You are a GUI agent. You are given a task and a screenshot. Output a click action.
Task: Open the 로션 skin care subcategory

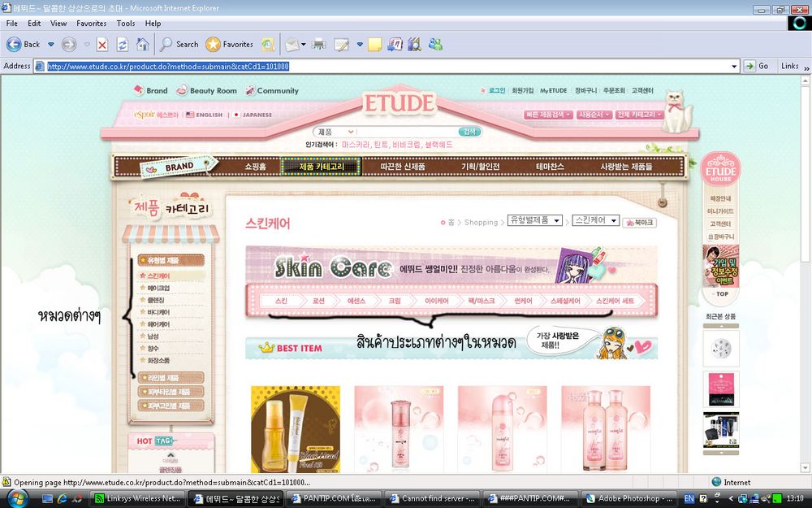[x=318, y=301]
